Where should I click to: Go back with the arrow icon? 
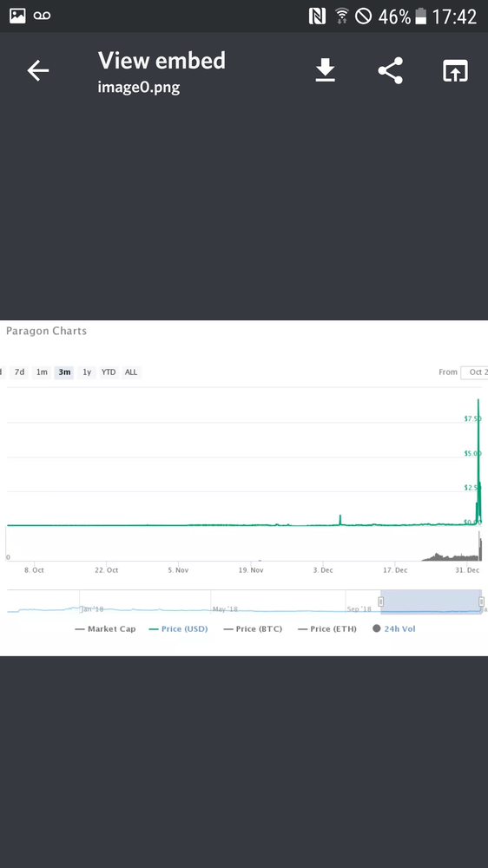37,71
